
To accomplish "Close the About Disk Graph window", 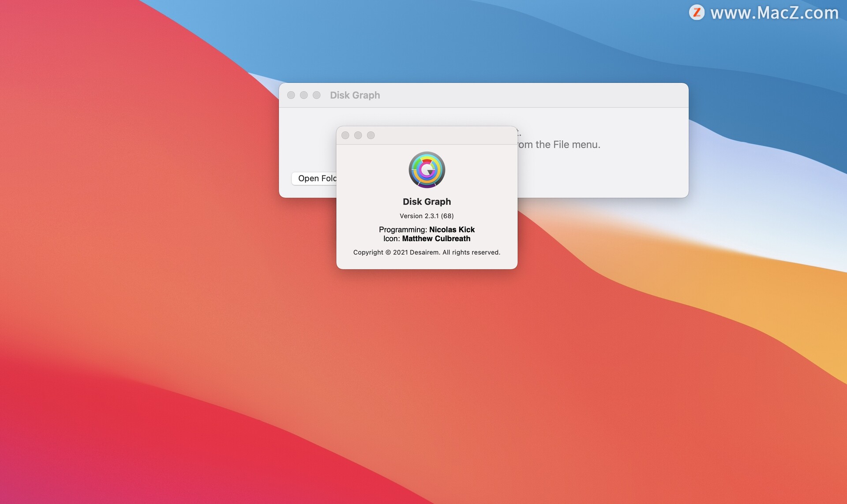I will click(345, 135).
